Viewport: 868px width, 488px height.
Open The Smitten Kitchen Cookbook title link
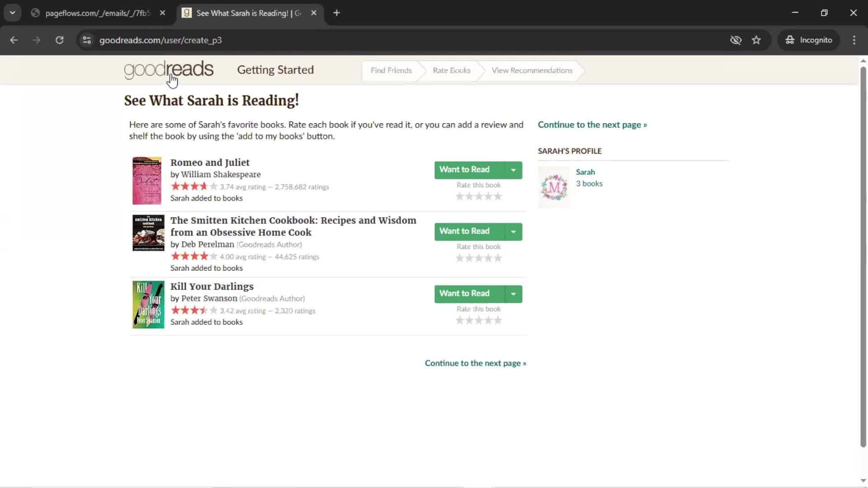[293, 226]
